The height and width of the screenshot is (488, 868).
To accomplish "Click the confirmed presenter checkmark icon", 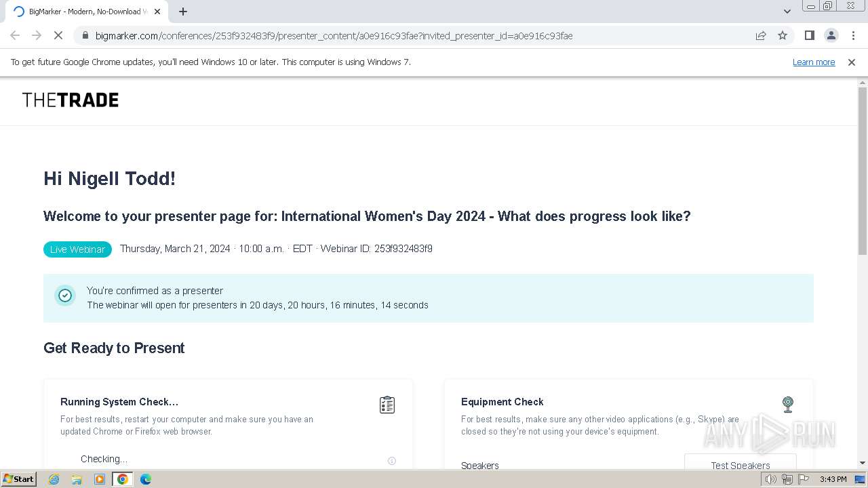I will (65, 296).
